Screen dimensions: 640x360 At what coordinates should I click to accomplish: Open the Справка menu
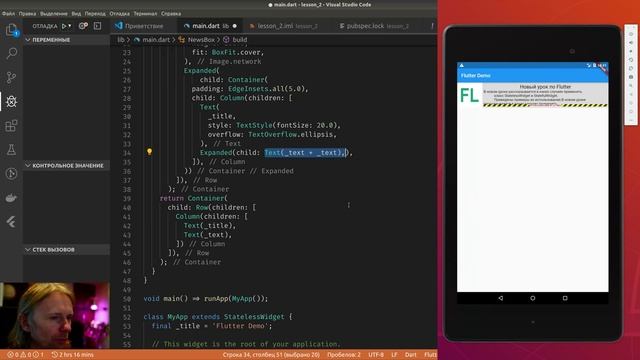171,13
